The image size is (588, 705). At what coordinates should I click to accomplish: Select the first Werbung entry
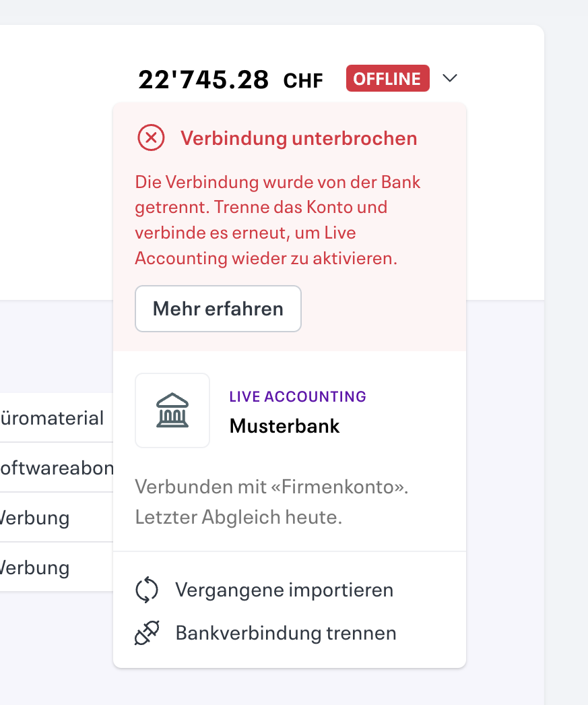point(34,518)
